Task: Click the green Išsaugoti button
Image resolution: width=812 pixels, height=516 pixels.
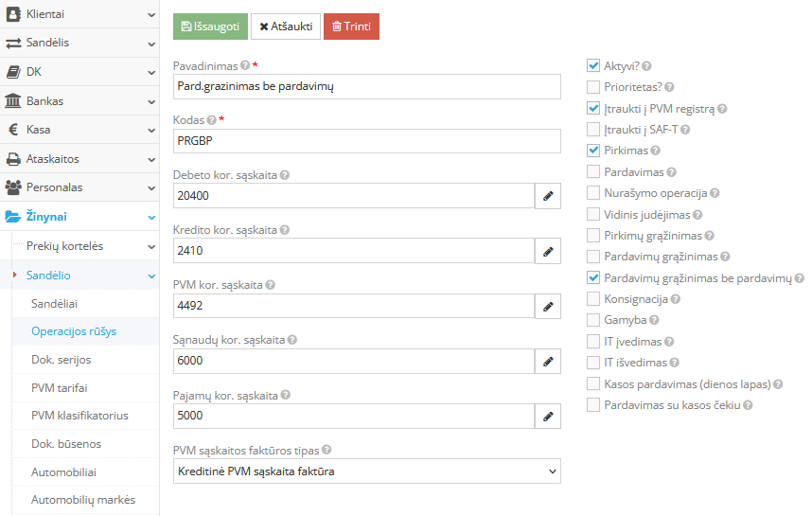Action: point(210,27)
